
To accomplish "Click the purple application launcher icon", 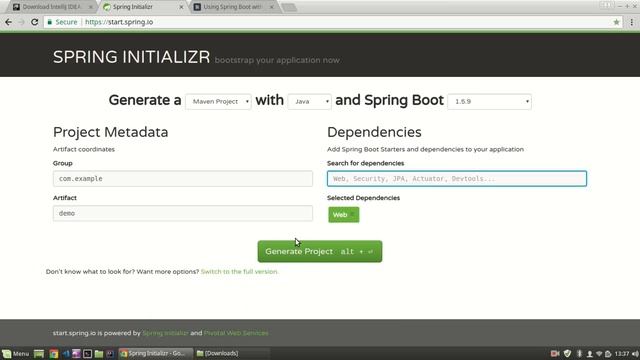I will point(76,353).
